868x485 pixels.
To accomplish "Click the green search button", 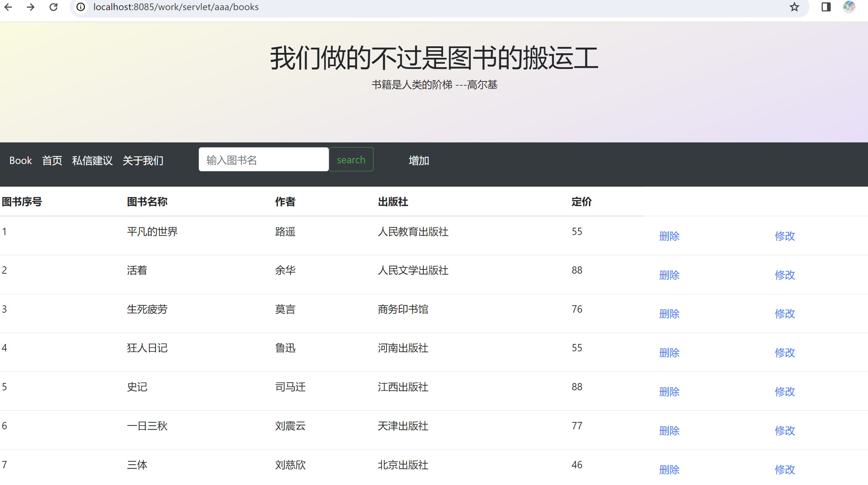I will [x=351, y=159].
